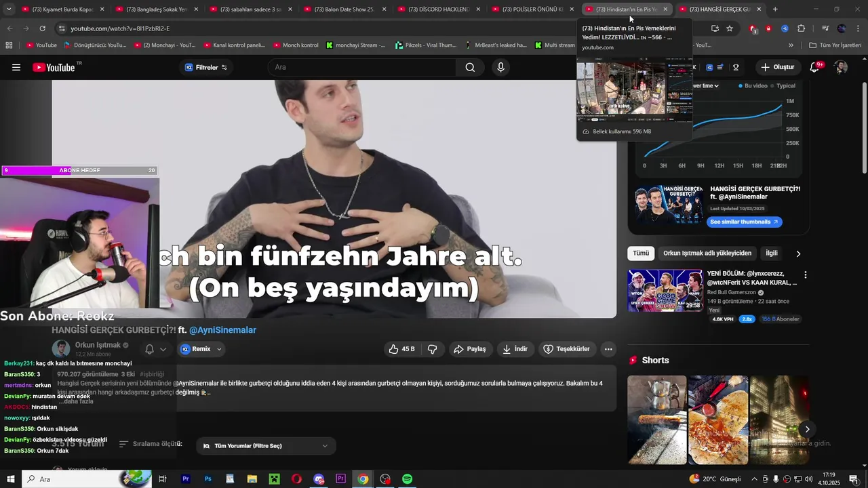Show more bookmarks with double chevron
The image size is (868, 488).
click(791, 45)
